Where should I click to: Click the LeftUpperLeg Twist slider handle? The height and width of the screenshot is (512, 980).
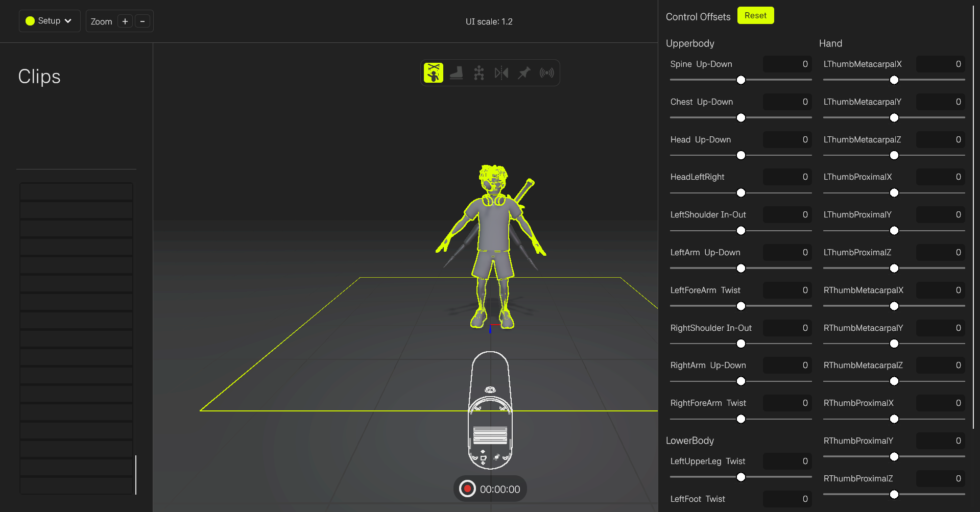point(741,477)
